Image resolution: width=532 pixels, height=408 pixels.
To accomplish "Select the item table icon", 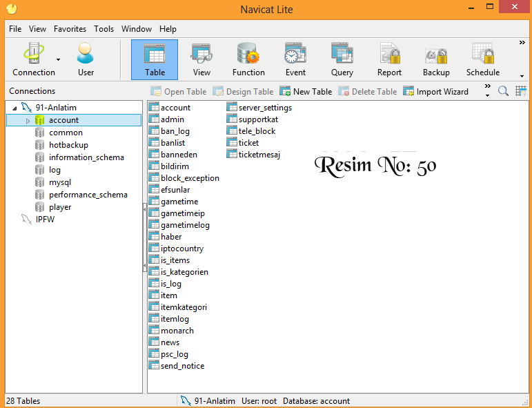I will click(154, 295).
